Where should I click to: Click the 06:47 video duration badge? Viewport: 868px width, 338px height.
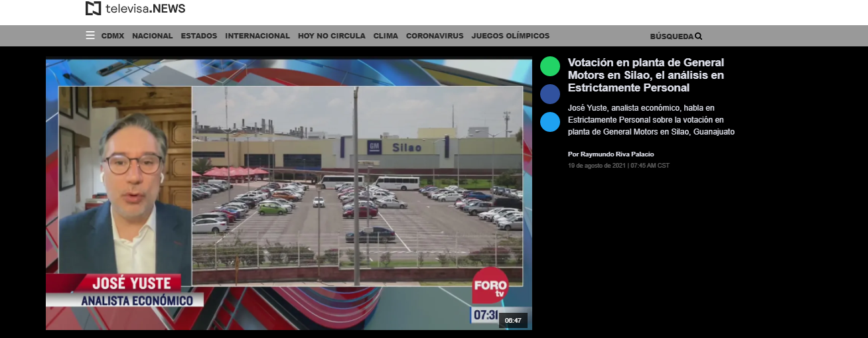tap(513, 320)
